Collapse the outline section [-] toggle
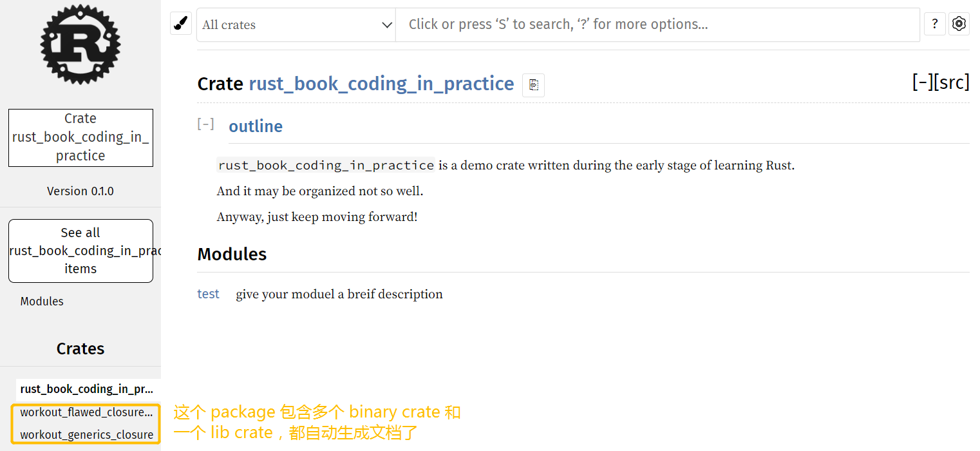980x451 pixels. point(205,124)
